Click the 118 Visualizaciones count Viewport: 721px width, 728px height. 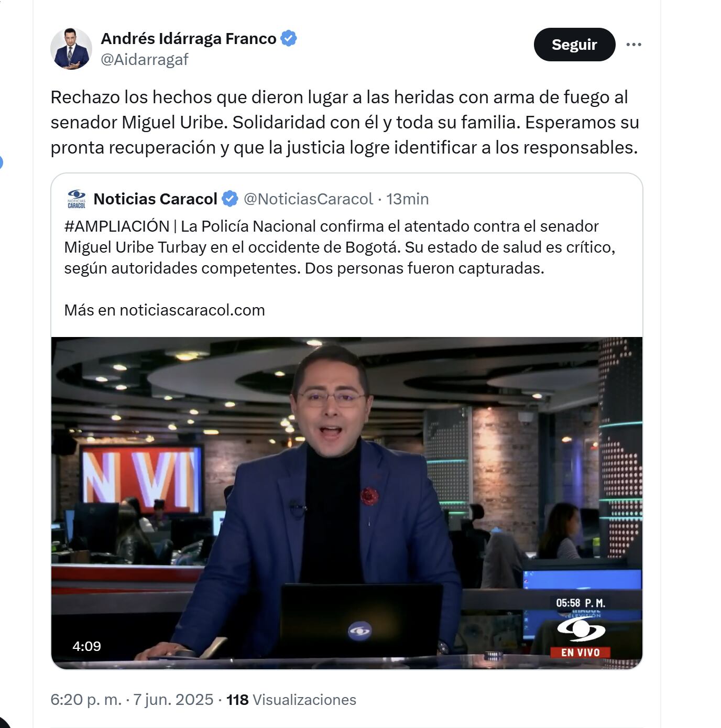[291, 700]
